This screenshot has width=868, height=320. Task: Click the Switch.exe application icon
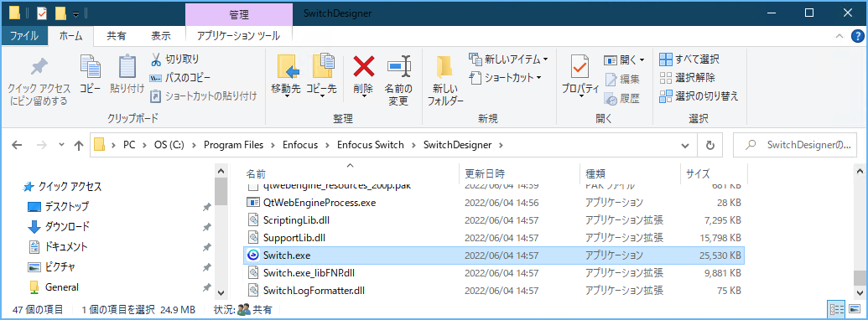tap(253, 255)
